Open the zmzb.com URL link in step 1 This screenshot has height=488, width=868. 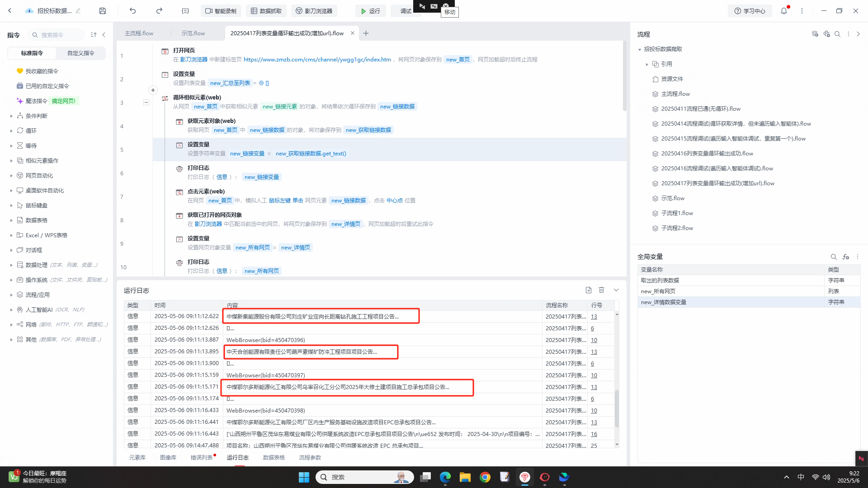317,60
